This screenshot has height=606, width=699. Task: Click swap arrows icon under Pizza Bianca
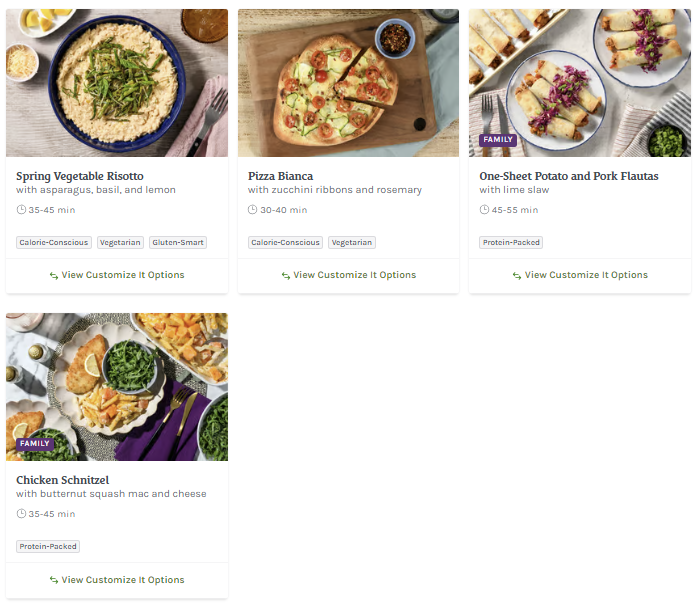[286, 276]
